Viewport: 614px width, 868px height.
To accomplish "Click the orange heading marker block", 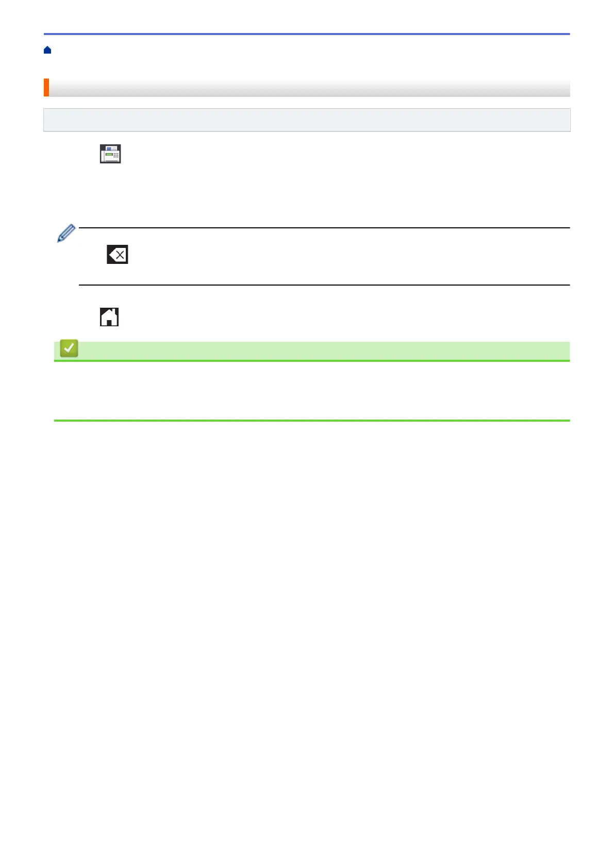I will click(x=46, y=88).
